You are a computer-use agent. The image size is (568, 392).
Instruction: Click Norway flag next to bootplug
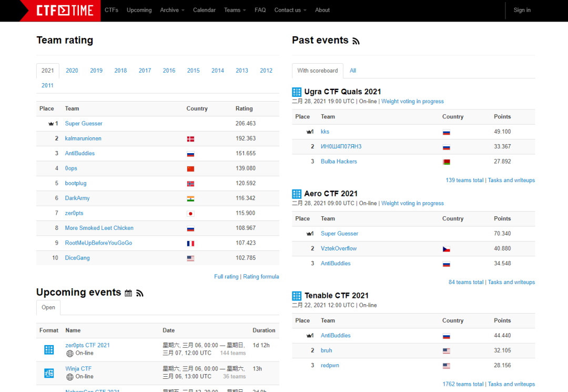190,184
